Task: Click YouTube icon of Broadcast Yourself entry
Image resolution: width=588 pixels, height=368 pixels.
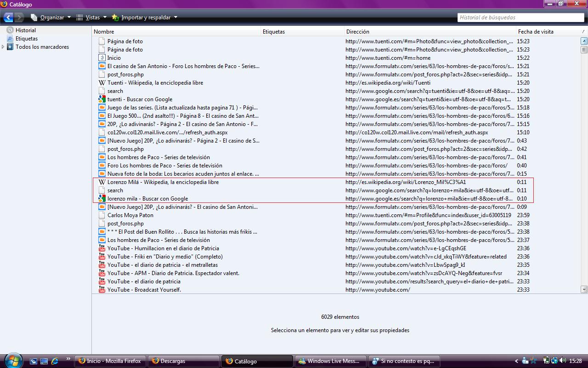Action: coord(102,289)
